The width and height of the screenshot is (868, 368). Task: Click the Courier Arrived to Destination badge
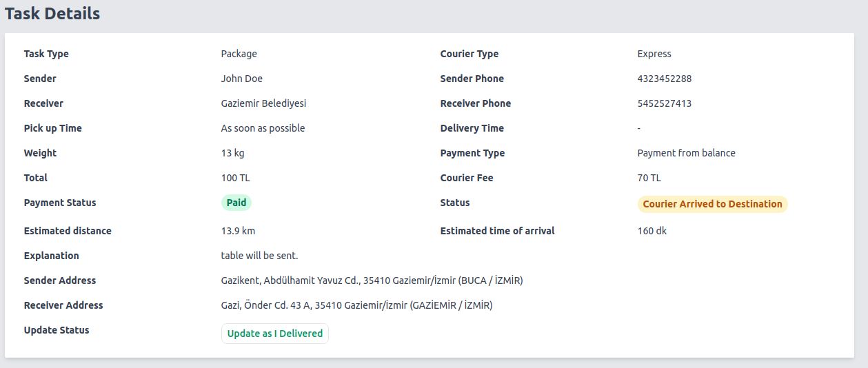pos(712,204)
